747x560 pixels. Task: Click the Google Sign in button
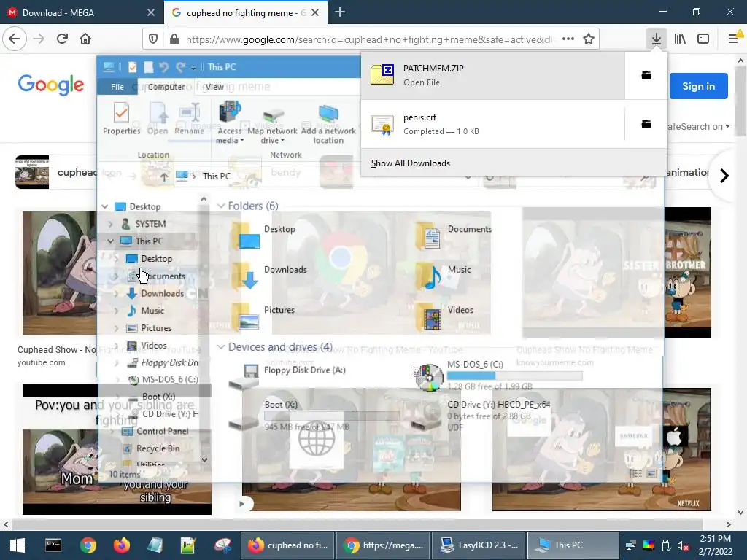pyautogui.click(x=698, y=86)
